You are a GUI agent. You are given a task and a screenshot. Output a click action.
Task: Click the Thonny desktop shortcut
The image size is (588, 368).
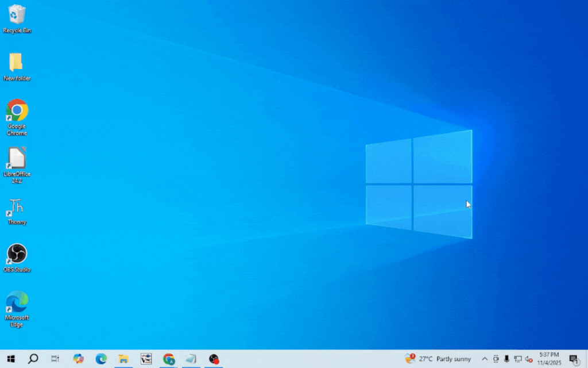17,207
